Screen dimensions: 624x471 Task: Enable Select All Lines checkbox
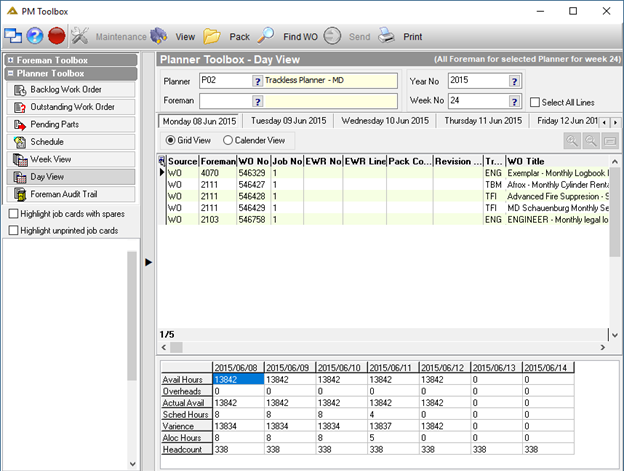(x=535, y=102)
